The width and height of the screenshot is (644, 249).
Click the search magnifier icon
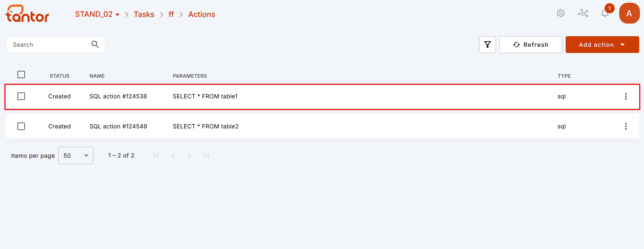pos(95,44)
